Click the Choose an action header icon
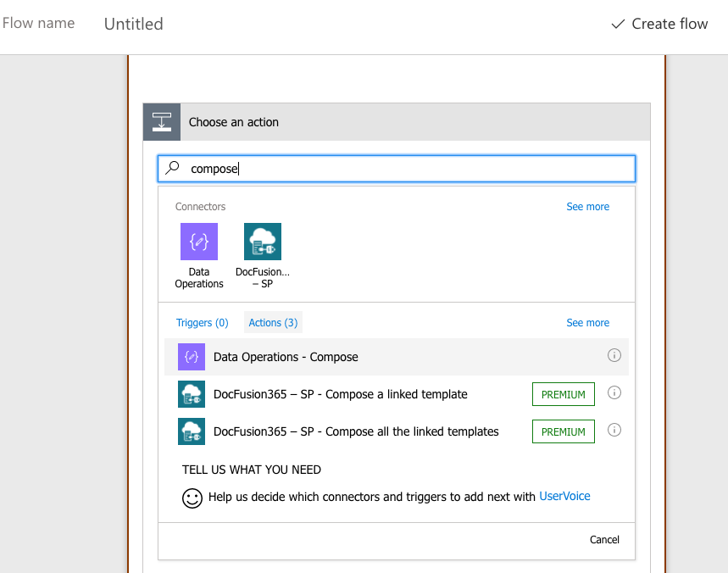 [162, 122]
